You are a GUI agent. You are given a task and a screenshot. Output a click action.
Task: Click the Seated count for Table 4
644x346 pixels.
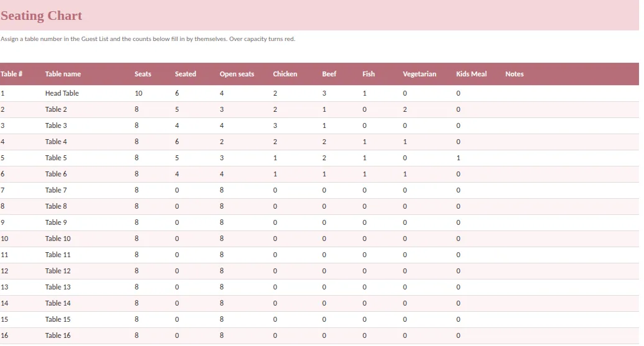click(177, 142)
